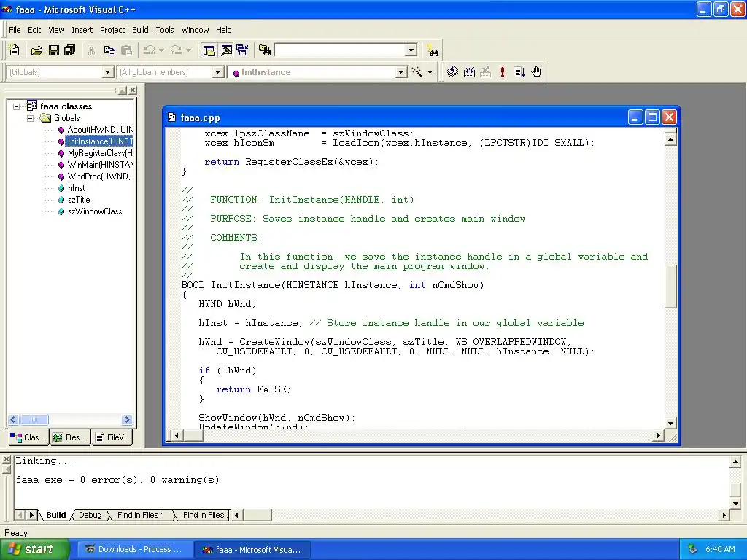Open the (Globals) class dropdown
The height and width of the screenshot is (560, 747).
click(108, 72)
